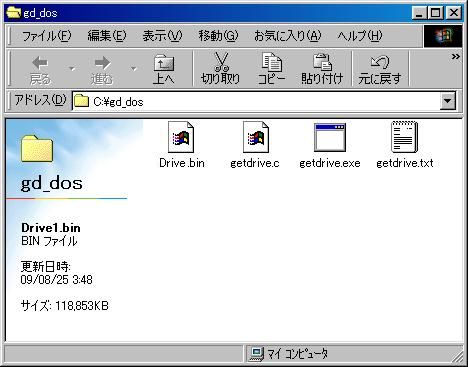Screen dimensions: 468x367
Task: Open the ファイル(F) menu
Action: [x=46, y=36]
